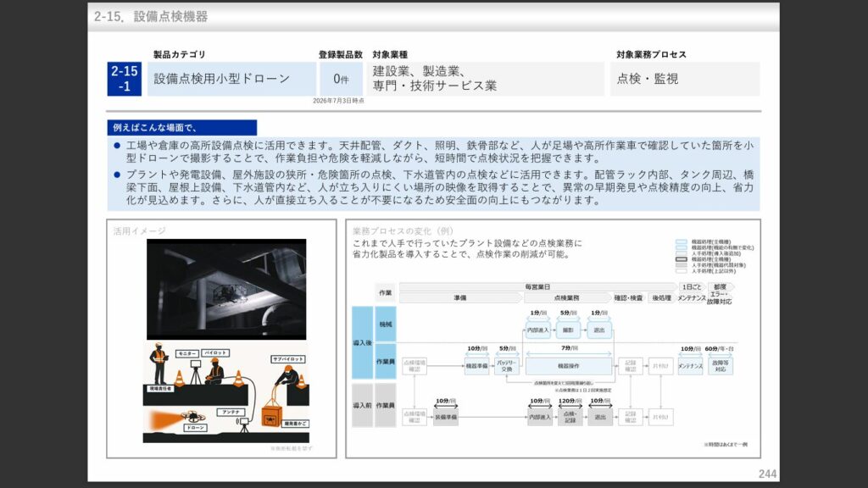Click the 60分/年・台 duration label
Screen dimensions: 868x488
coord(720,349)
